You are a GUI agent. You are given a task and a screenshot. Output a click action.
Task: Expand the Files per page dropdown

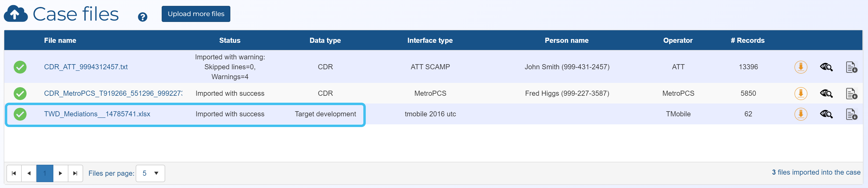pyautogui.click(x=150, y=173)
